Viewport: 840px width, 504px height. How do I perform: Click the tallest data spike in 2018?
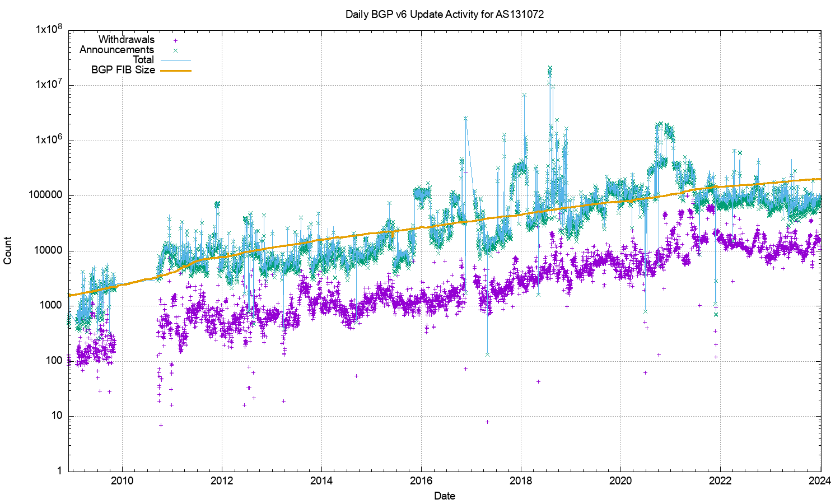coord(550,68)
